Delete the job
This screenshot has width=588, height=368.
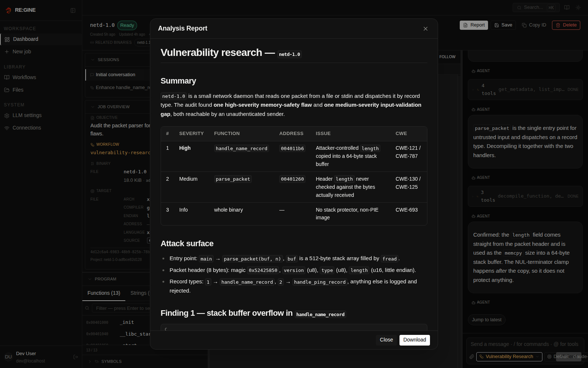coord(566,25)
